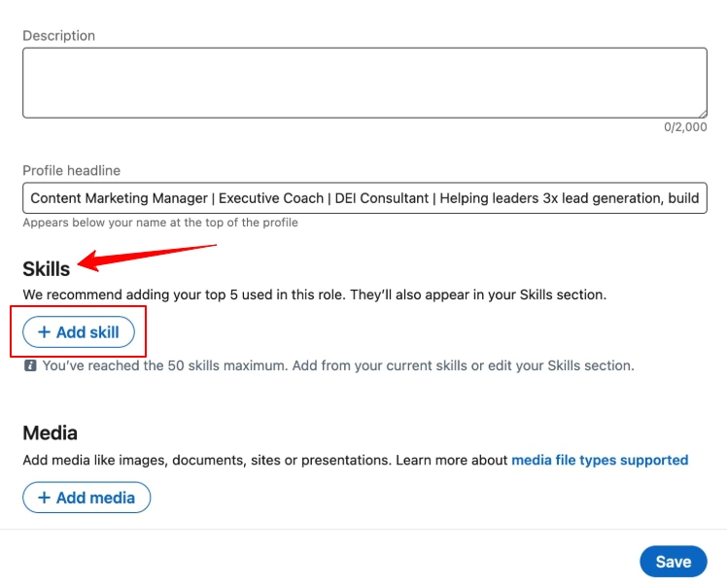This screenshot has height=588, width=727.
Task: Click the red arrow pointing at Skills
Action: (146, 254)
